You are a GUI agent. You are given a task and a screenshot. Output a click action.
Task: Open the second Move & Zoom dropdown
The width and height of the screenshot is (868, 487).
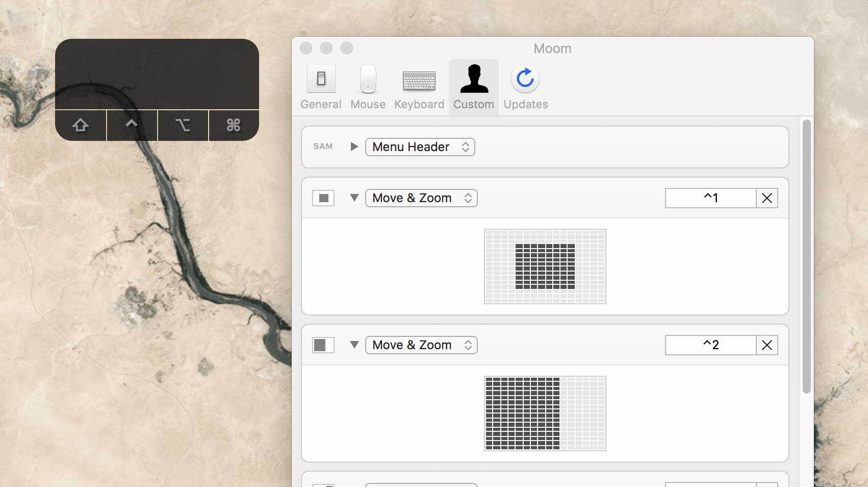(421, 345)
